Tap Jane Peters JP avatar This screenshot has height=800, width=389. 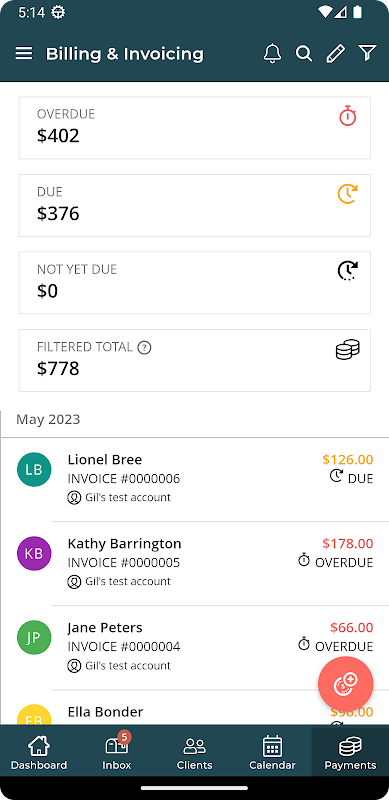pyautogui.click(x=34, y=637)
